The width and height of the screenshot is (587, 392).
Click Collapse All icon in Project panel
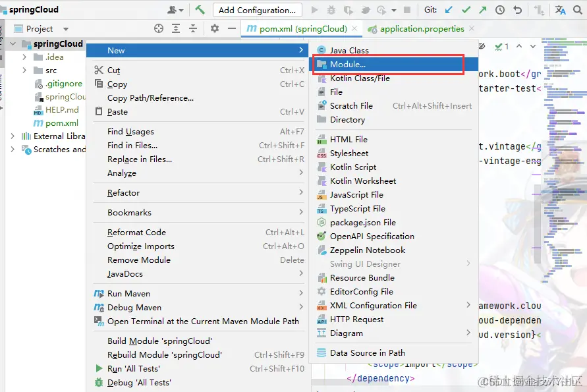193,28
